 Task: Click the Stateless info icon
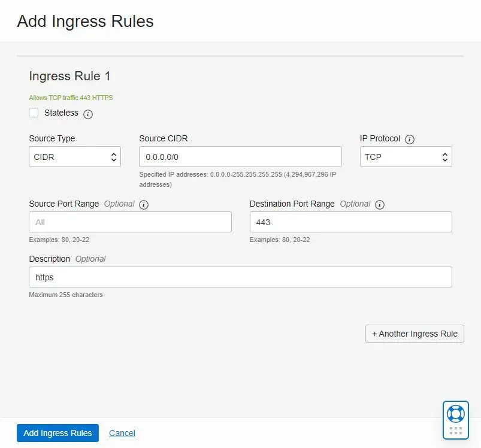click(88, 114)
